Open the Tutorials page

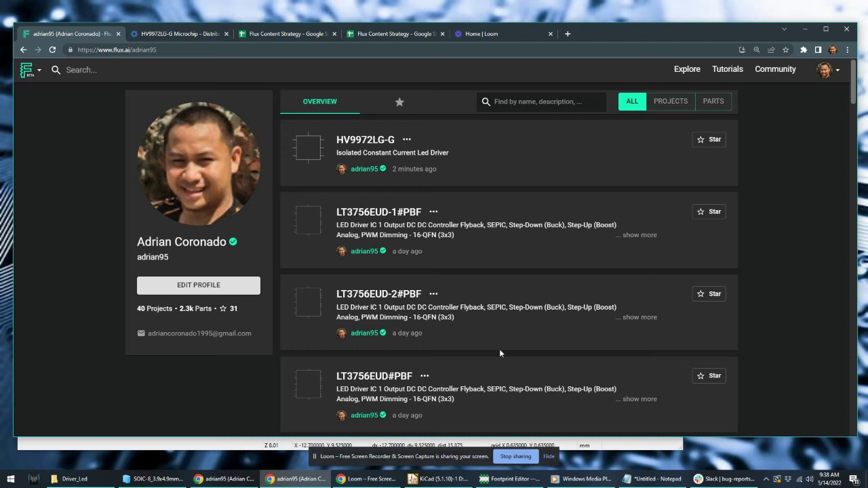(728, 69)
